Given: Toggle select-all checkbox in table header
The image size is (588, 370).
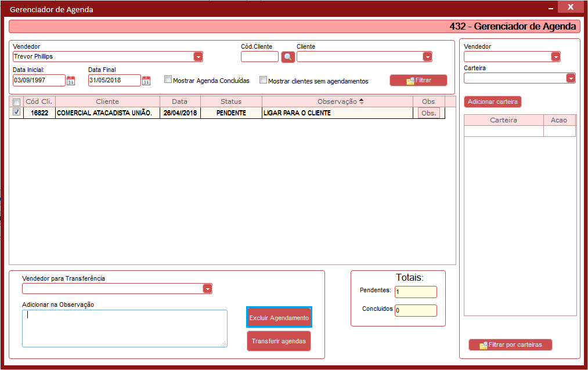Looking at the screenshot, I should (16, 102).
